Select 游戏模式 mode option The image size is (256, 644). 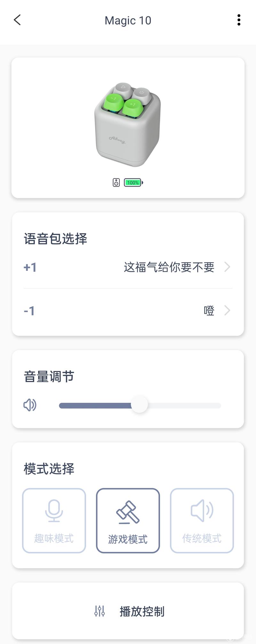click(x=128, y=520)
